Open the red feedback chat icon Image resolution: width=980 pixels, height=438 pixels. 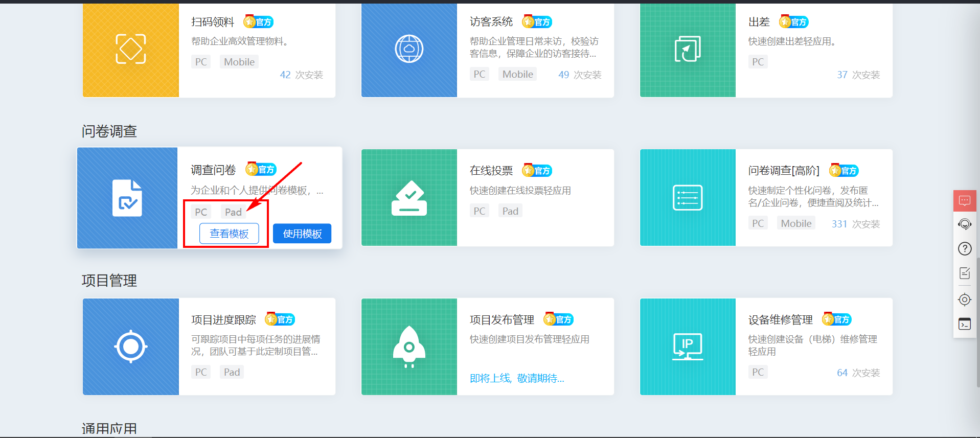(965, 200)
